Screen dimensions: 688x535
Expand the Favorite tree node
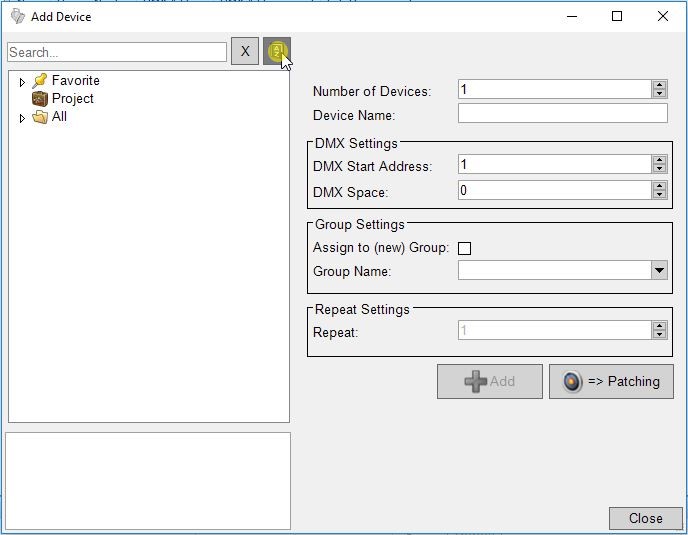coord(22,82)
